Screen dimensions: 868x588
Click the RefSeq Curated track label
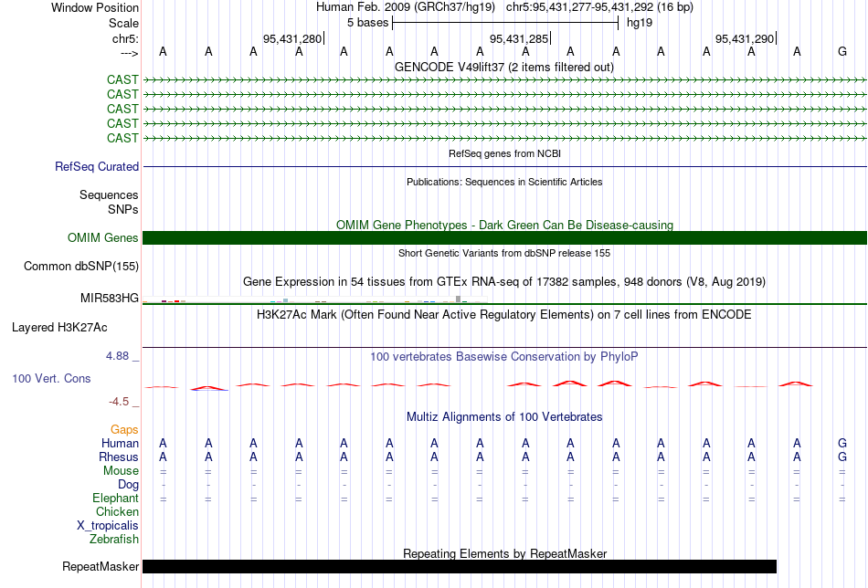click(97, 166)
